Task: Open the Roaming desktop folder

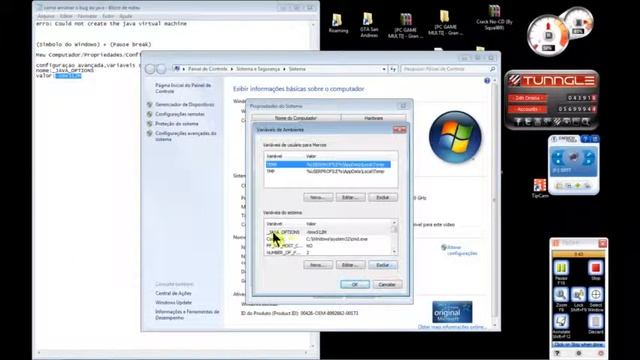Action: click(x=338, y=20)
